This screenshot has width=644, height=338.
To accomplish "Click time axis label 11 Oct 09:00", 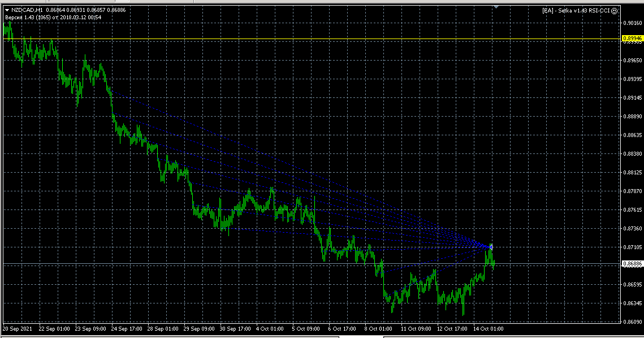I will click(416, 329).
